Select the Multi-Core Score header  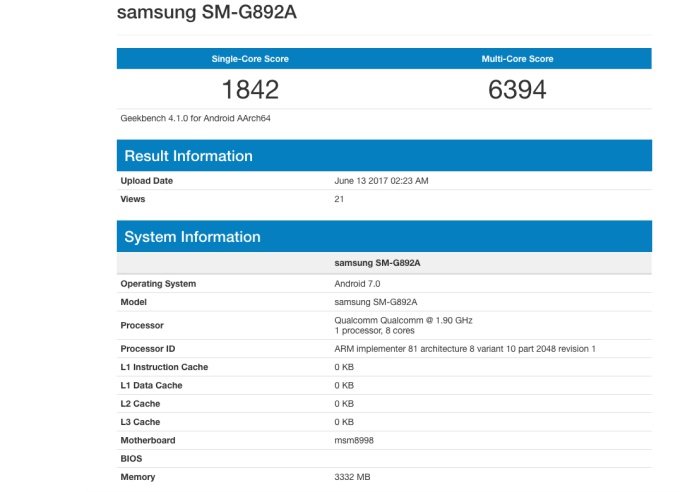[517, 59]
